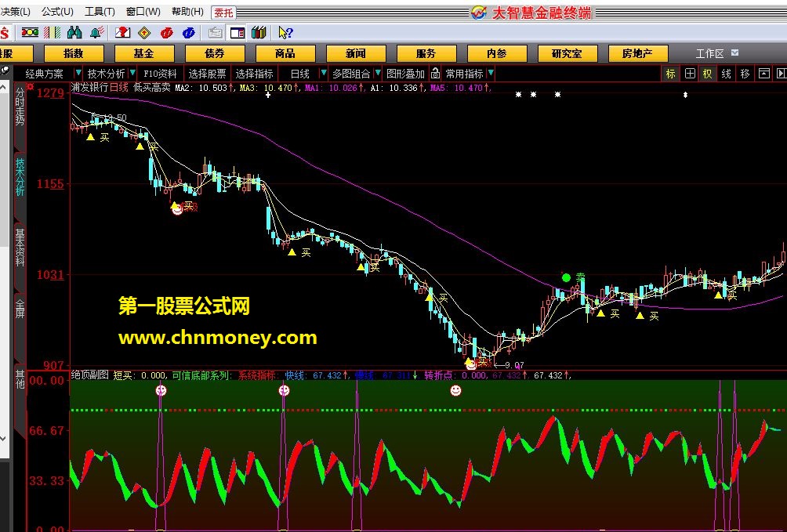787x532 pixels.
Task: Open the 决策(L) menu
Action: click(16, 12)
